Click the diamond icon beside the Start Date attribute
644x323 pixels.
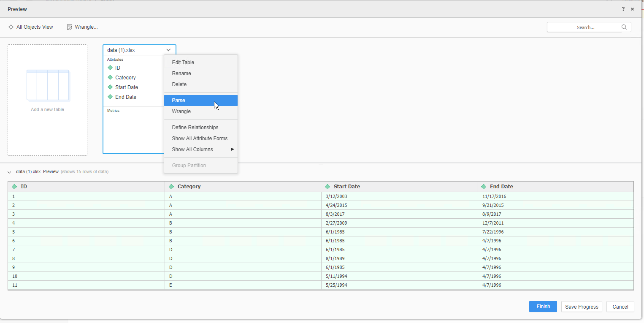coord(110,87)
